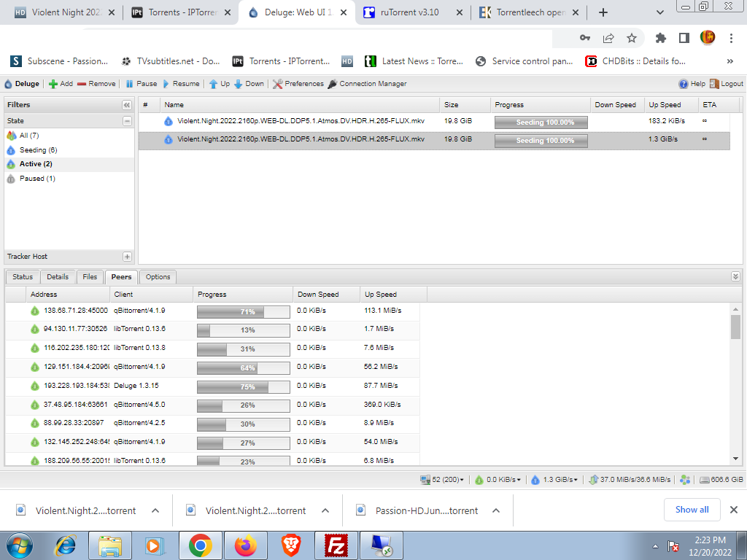Open the Chrome extensions puzzle icon
The height and width of the screenshot is (560, 747).
660,38
